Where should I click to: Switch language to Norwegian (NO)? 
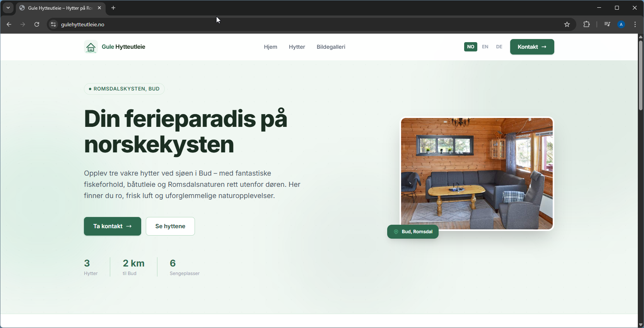471,47
